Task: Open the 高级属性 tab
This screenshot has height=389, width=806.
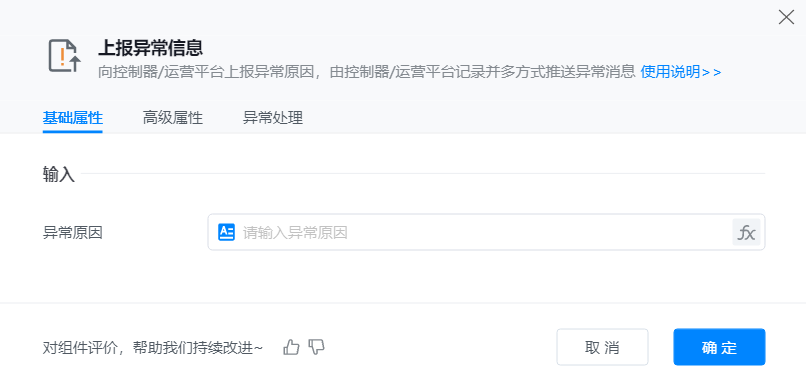Action: 173,118
